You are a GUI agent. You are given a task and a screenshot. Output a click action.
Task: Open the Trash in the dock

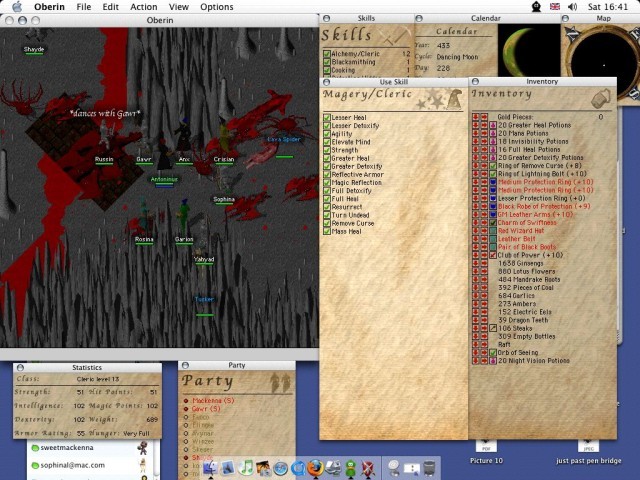pyautogui.click(x=429, y=468)
